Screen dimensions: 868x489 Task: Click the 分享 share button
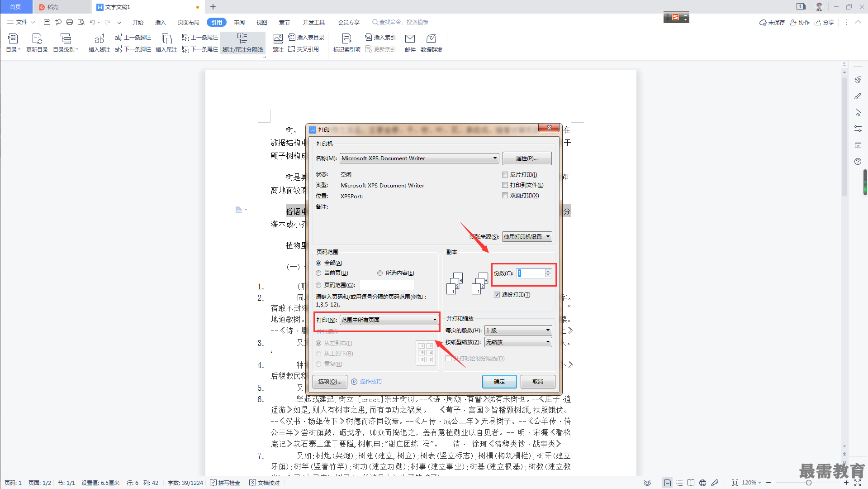[825, 22]
